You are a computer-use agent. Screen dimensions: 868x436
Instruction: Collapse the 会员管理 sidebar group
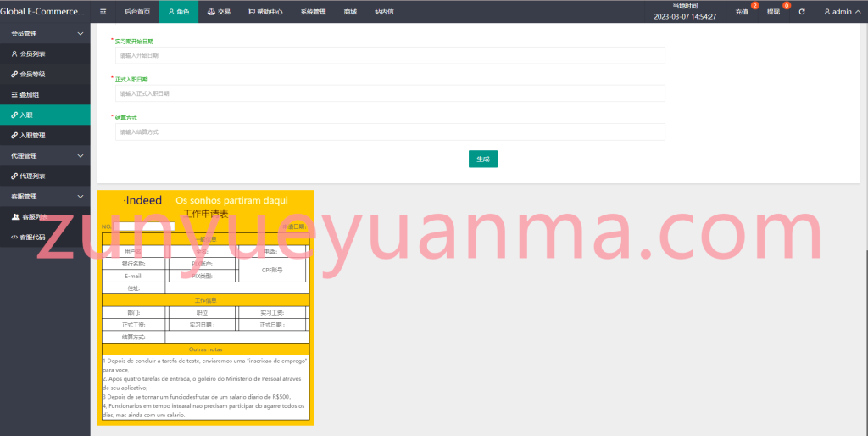tap(45, 33)
